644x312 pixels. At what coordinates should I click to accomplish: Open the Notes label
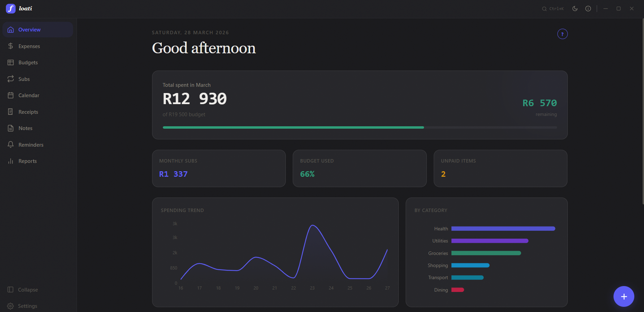[25, 128]
